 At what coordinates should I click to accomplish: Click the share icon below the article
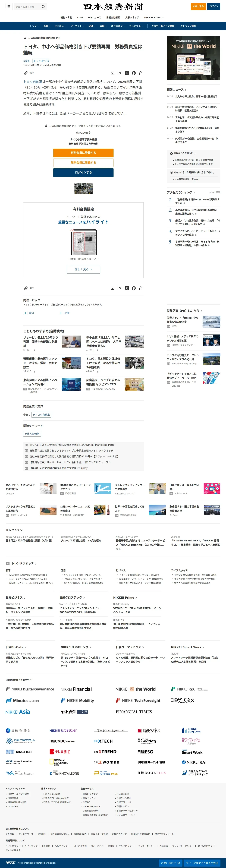pyautogui.click(x=141, y=288)
